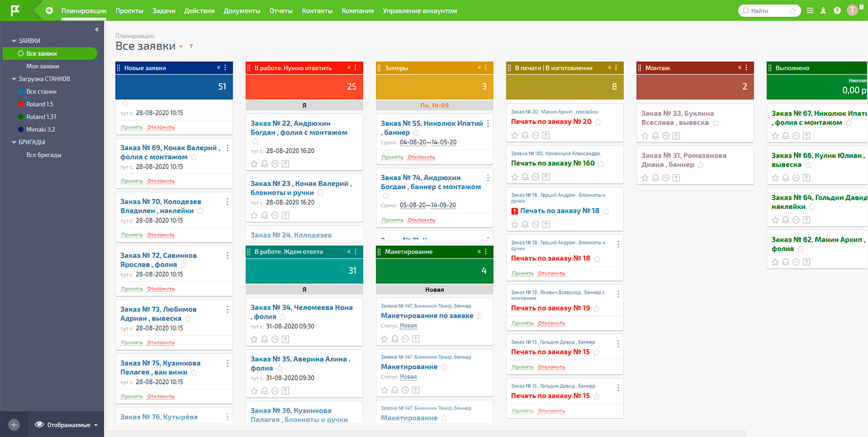Click bell icon on Заказ № 22 card

tap(265, 164)
